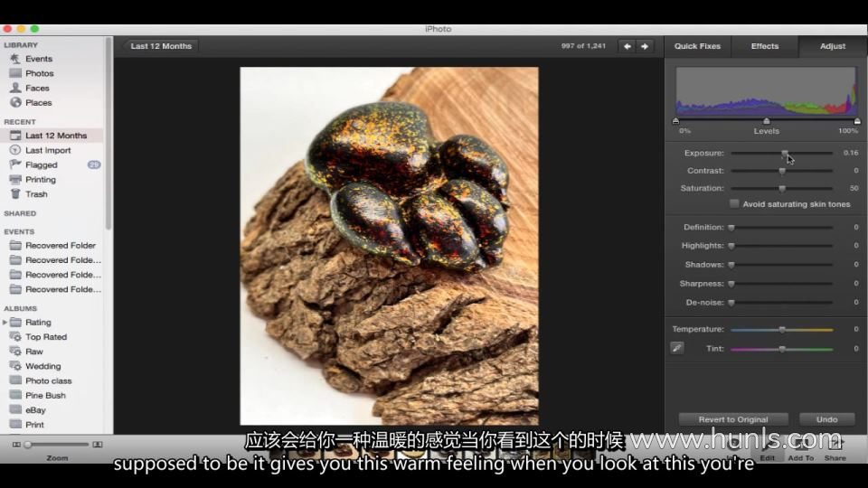The image size is (868, 488).
Task: Click the paw sculpture photo
Action: point(389,246)
